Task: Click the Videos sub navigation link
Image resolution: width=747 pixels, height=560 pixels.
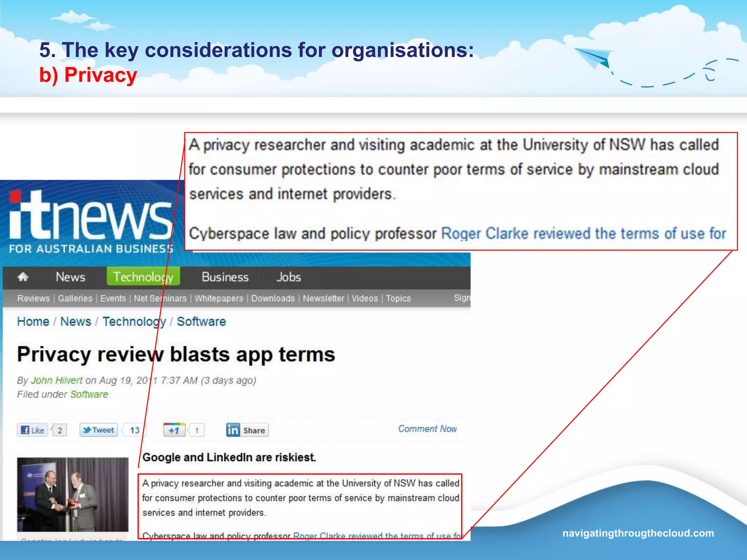Action: point(365,299)
